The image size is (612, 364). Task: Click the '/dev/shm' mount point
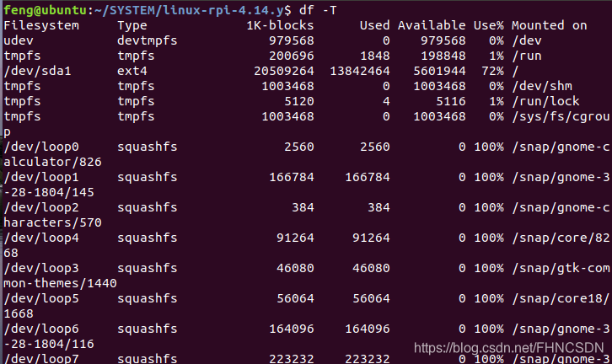[542, 87]
